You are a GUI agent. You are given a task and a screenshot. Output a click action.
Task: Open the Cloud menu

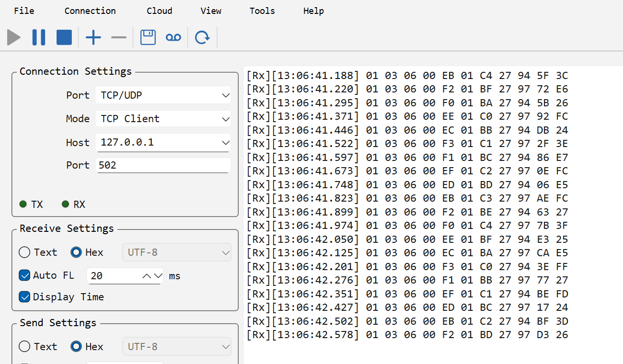(160, 11)
